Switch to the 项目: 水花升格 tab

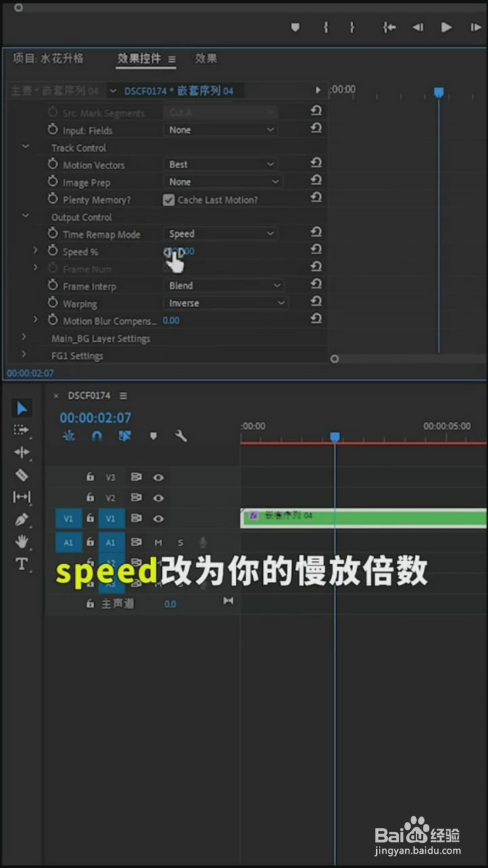tap(48, 58)
